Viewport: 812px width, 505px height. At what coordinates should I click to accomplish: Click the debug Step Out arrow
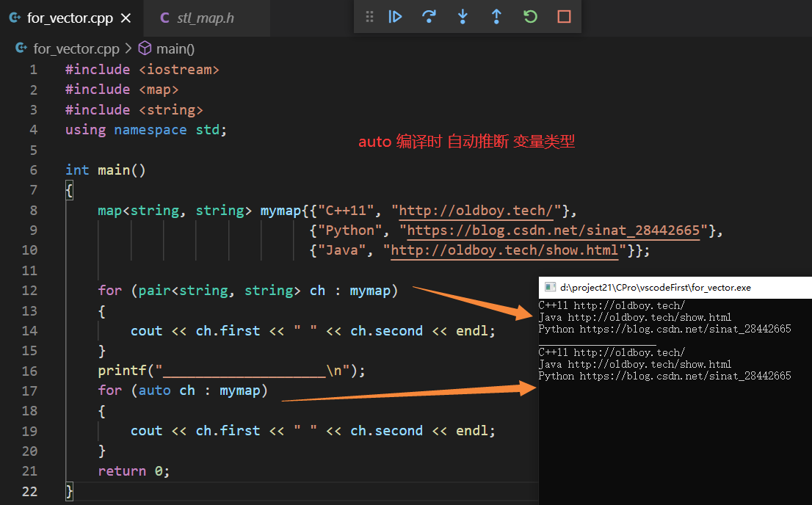(x=496, y=17)
